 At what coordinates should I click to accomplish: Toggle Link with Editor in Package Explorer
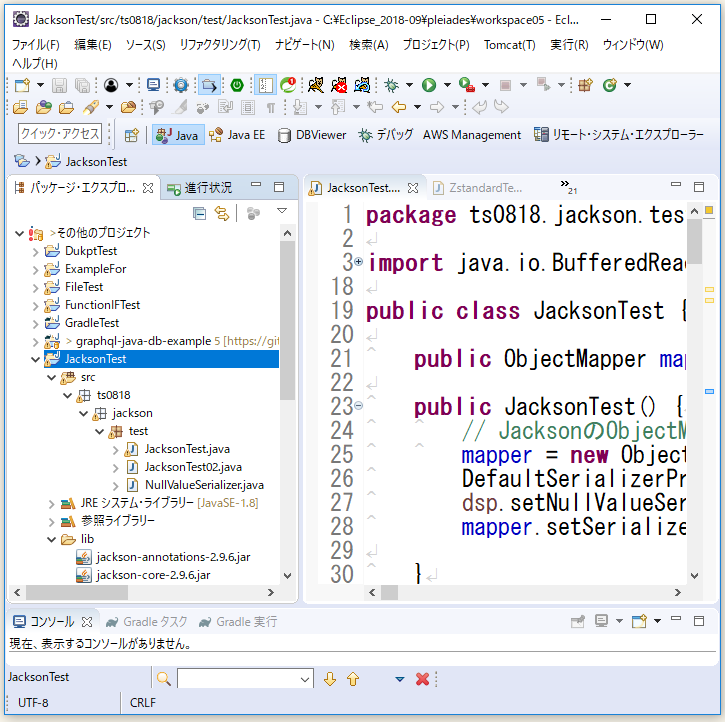(222, 214)
